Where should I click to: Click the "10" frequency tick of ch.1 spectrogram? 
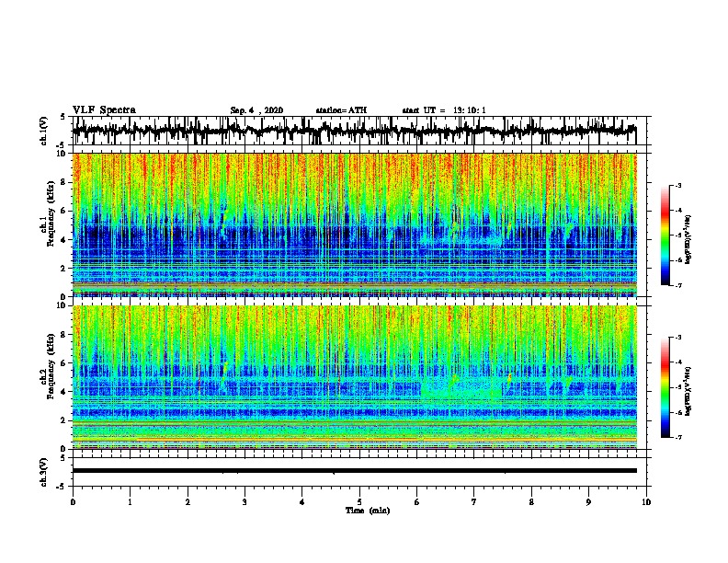[62, 154]
